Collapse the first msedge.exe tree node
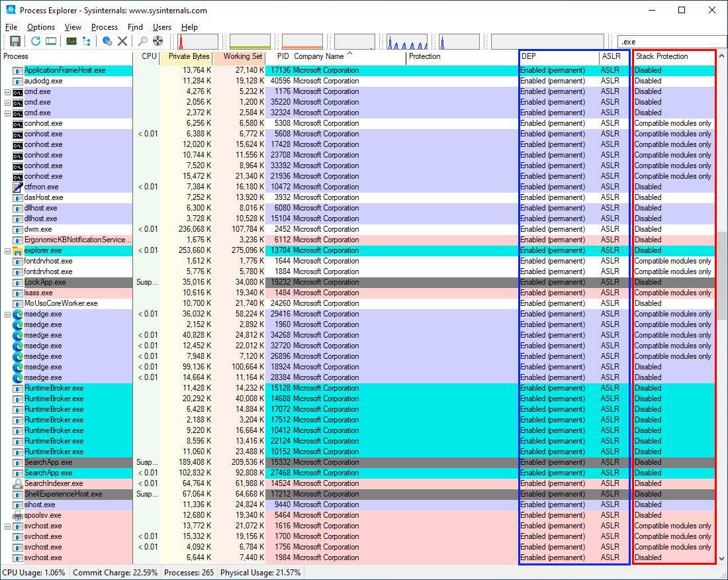Image resolution: width=728 pixels, height=580 pixels. pos(8,314)
